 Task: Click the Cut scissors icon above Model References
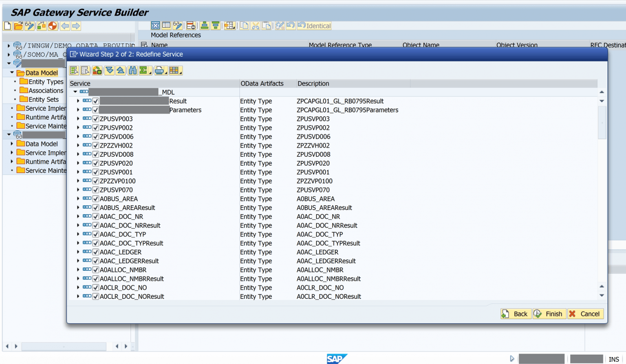256,26
